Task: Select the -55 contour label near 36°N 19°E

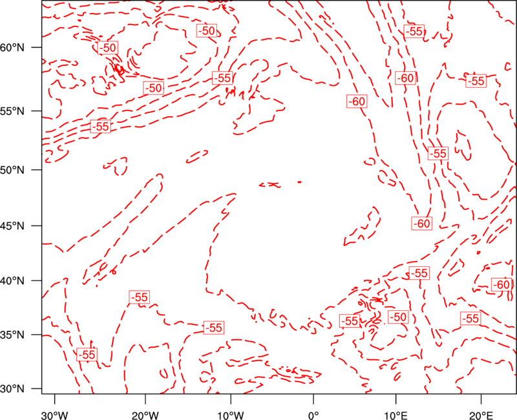Action: [x=470, y=319]
